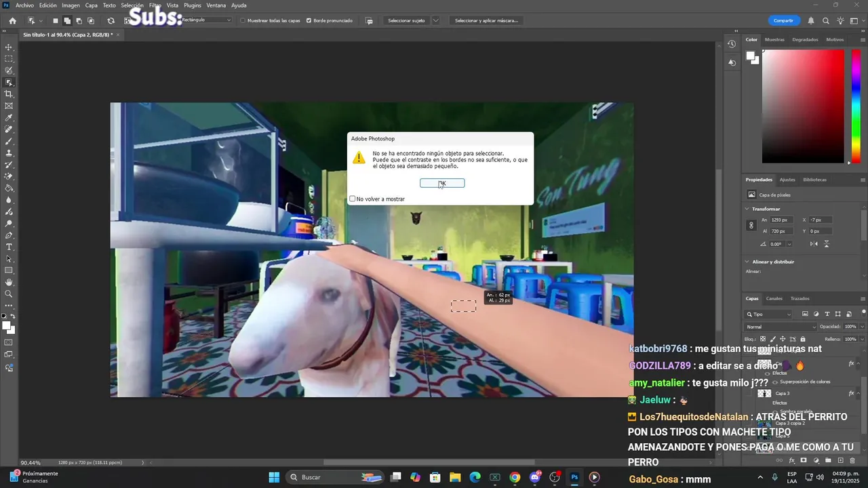Viewport: 868px width, 488px height.
Task: Open the Ventana menu
Action: click(216, 5)
